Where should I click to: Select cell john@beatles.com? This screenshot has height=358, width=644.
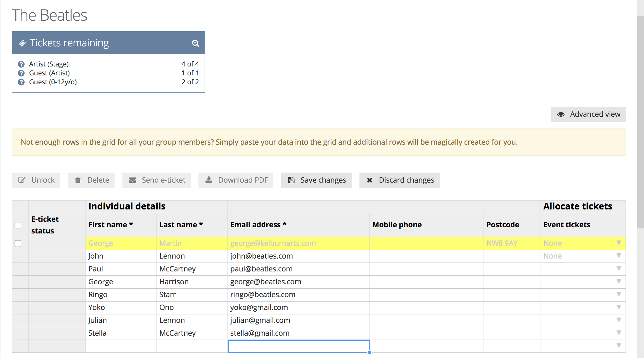[299, 256]
